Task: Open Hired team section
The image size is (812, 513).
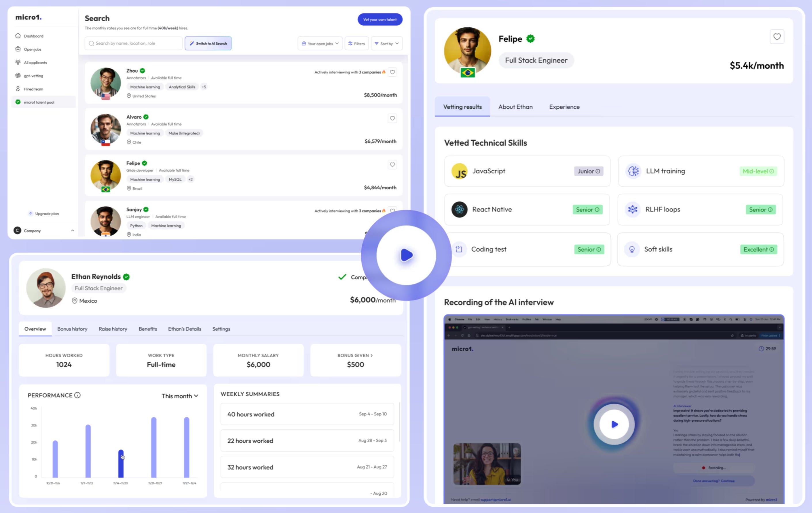Action: [33, 89]
